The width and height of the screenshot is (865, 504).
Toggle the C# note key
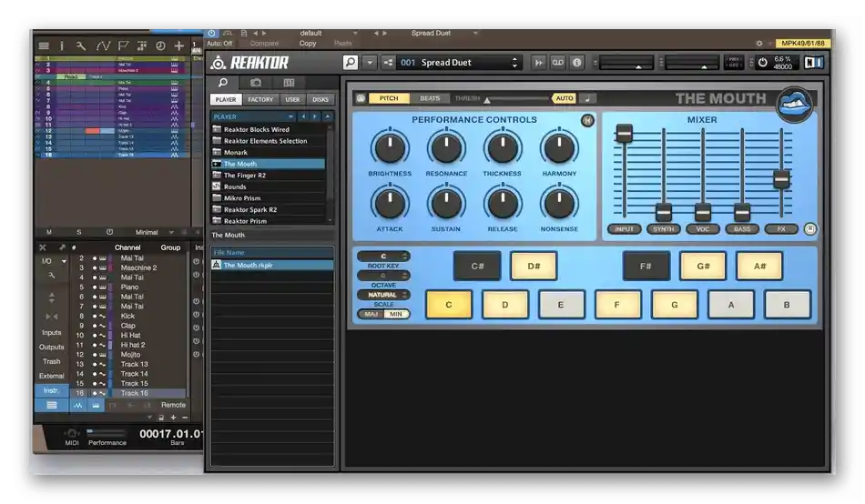coord(477,266)
